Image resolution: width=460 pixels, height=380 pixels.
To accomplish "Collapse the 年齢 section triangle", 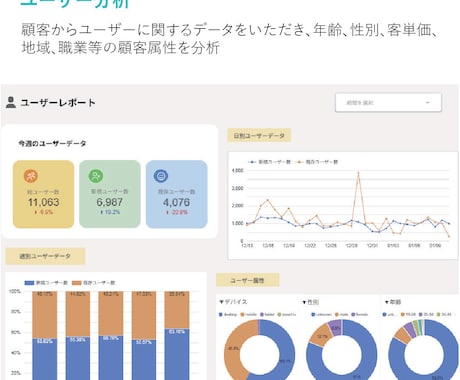I will pos(387,302).
